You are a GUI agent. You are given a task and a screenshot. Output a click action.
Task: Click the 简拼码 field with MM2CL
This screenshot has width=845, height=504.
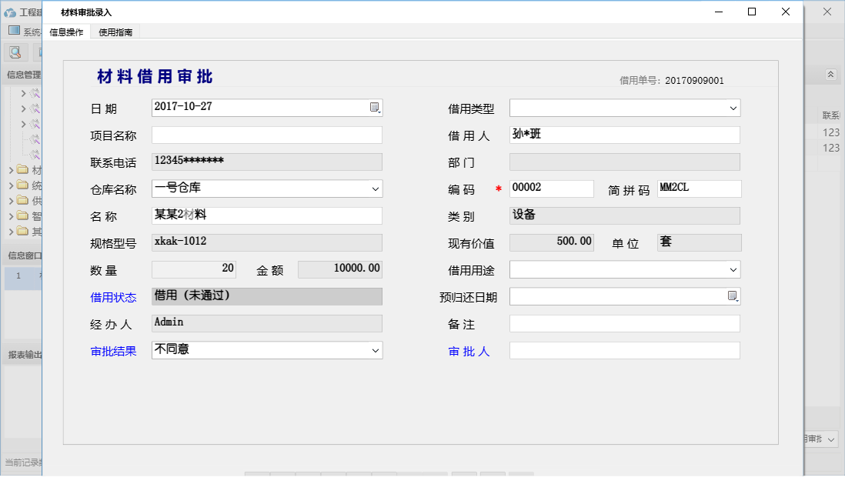point(699,189)
